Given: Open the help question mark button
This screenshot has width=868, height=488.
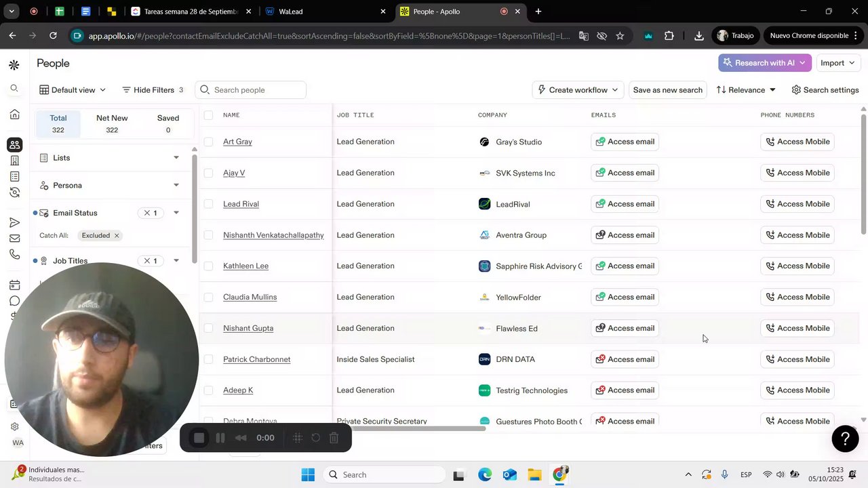Looking at the screenshot, I should pyautogui.click(x=845, y=439).
